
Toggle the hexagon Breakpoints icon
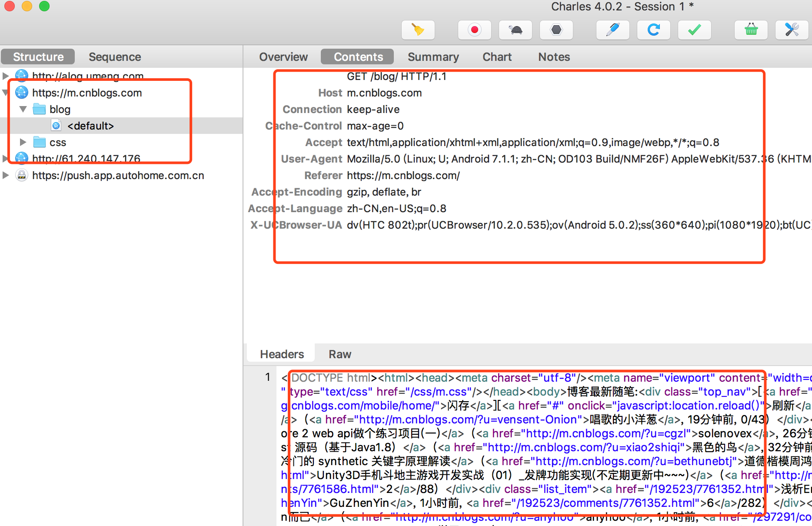556,30
